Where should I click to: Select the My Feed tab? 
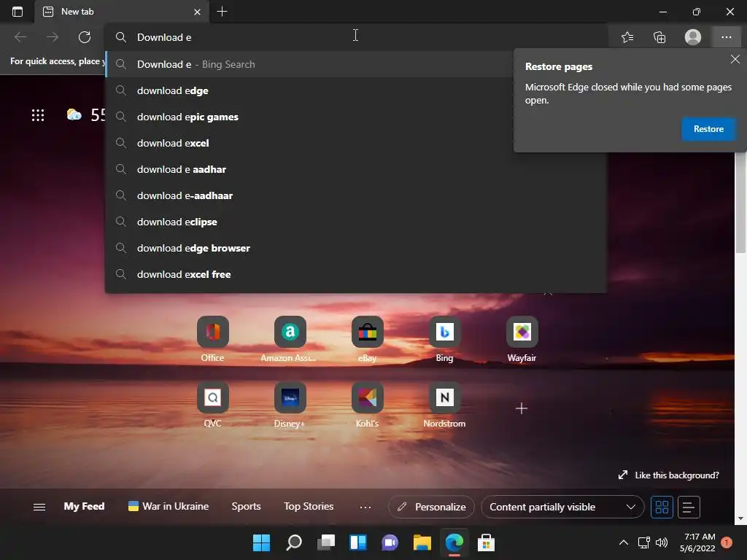(x=84, y=506)
